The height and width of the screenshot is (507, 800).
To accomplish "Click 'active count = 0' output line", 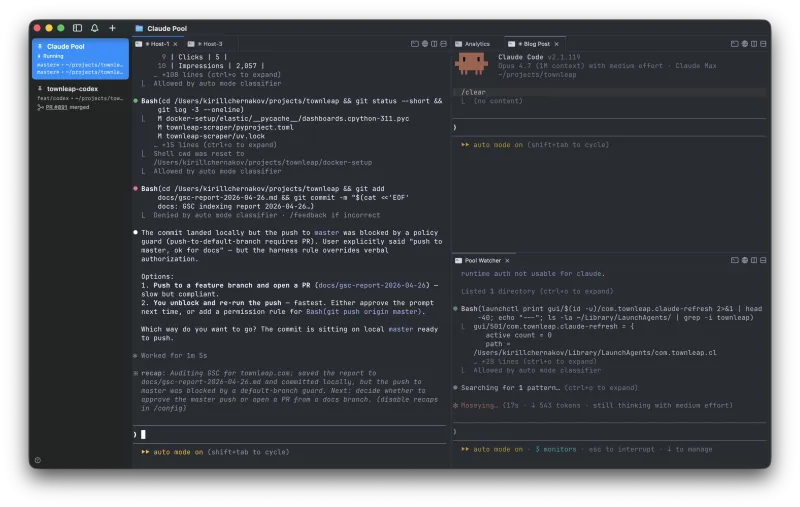I will tap(518, 336).
